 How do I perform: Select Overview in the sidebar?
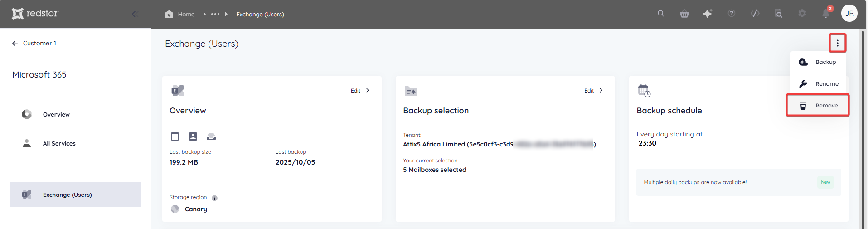(x=56, y=114)
